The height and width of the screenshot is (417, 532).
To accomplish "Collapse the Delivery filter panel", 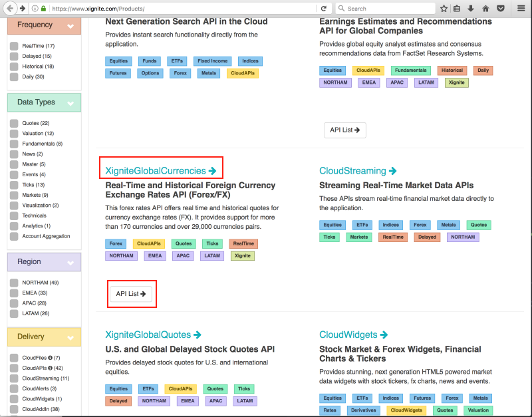I will pos(70,338).
